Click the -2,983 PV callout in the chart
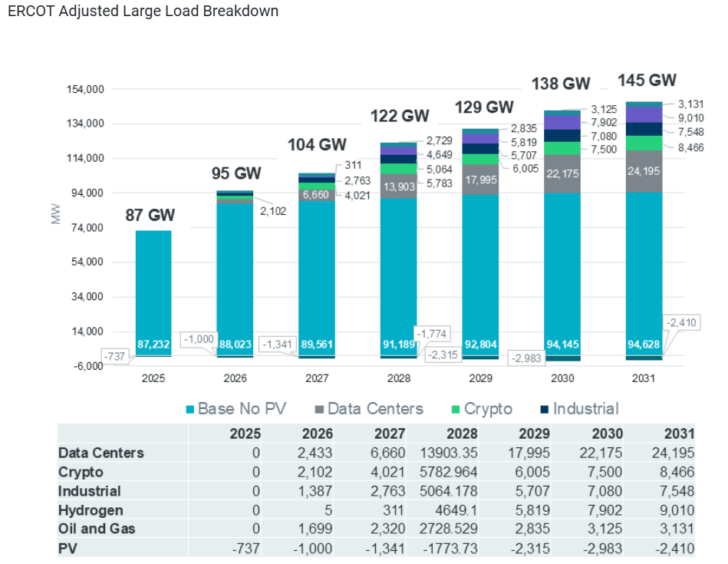 tap(526, 358)
